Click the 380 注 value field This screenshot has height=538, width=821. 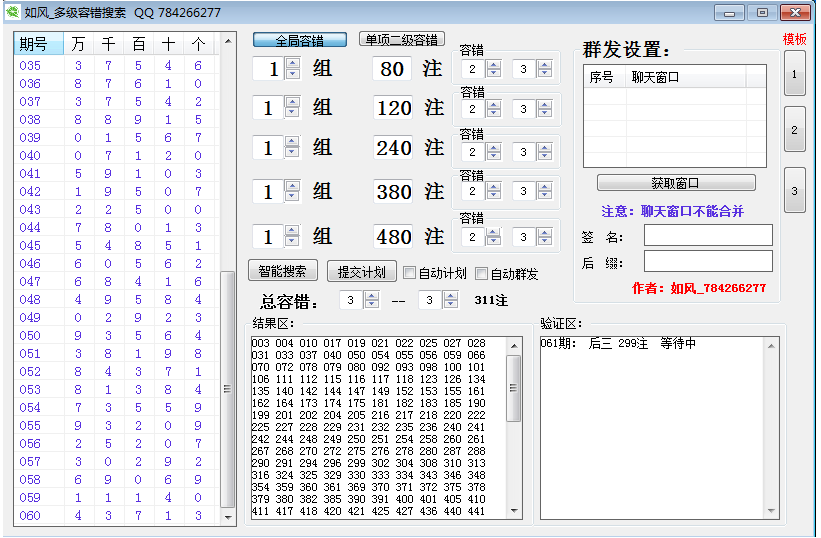click(393, 192)
